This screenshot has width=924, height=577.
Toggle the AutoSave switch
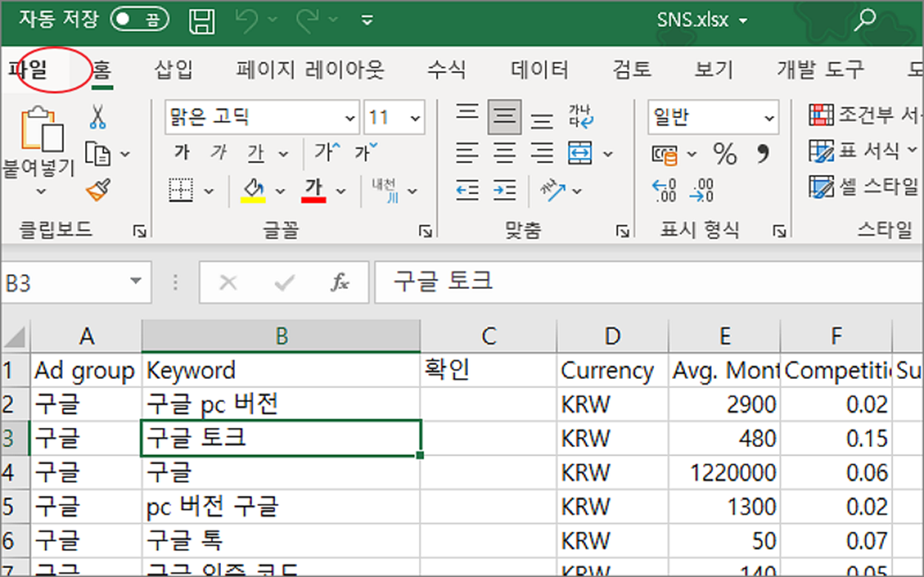(139, 20)
